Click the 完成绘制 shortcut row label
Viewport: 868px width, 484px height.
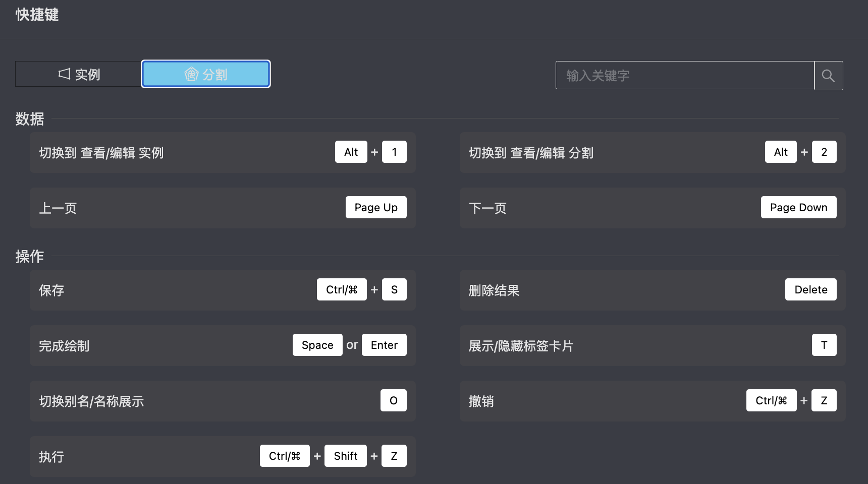[x=64, y=346]
